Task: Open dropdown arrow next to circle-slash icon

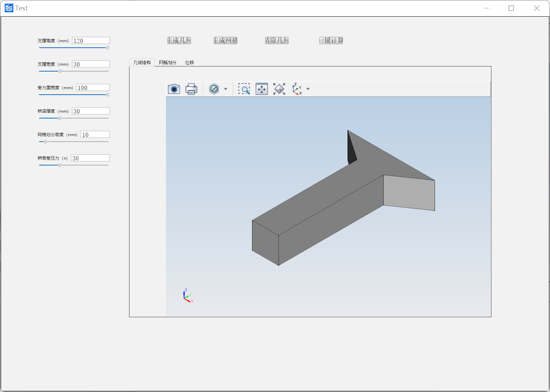Action: pyautogui.click(x=226, y=89)
